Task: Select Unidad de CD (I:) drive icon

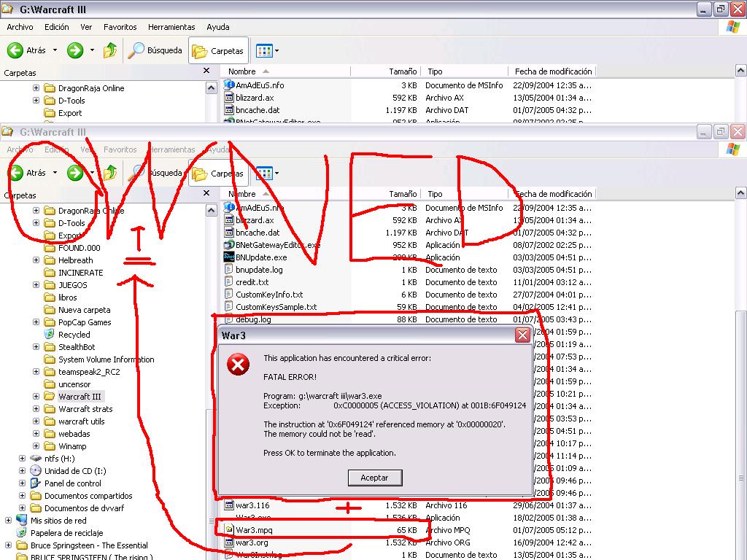Action: (36, 470)
